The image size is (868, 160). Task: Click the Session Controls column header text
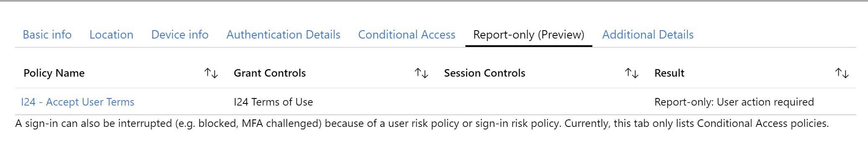pyautogui.click(x=485, y=73)
